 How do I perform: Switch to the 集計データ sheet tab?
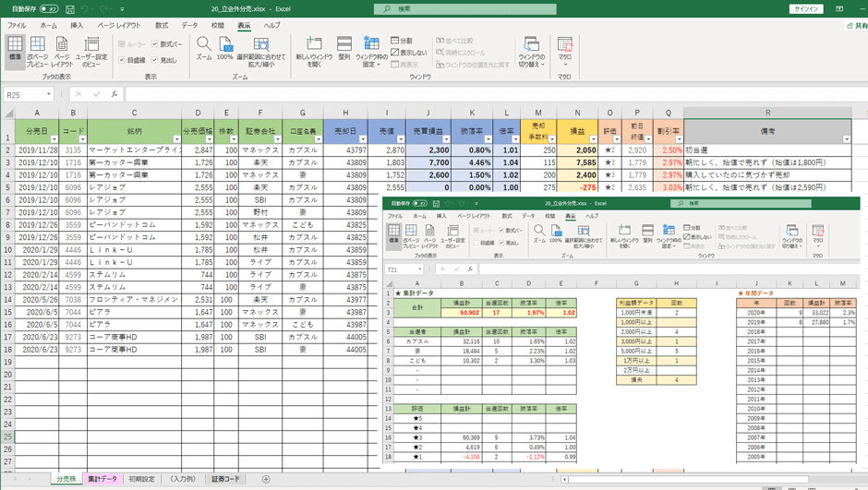point(102,479)
